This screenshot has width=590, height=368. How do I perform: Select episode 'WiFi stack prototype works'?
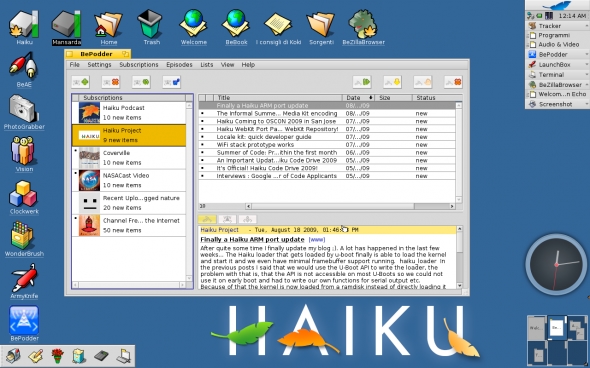click(327, 145)
